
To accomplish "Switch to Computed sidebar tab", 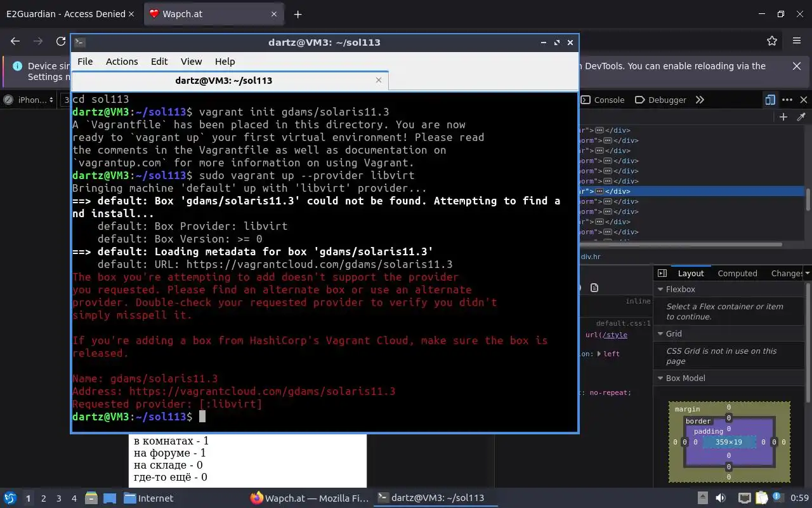I will pos(737,273).
